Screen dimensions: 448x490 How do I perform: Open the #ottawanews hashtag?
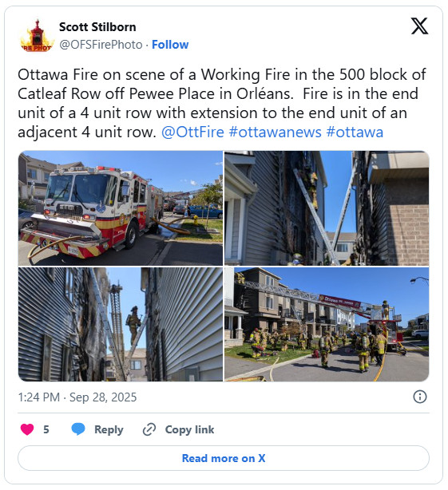(x=276, y=132)
